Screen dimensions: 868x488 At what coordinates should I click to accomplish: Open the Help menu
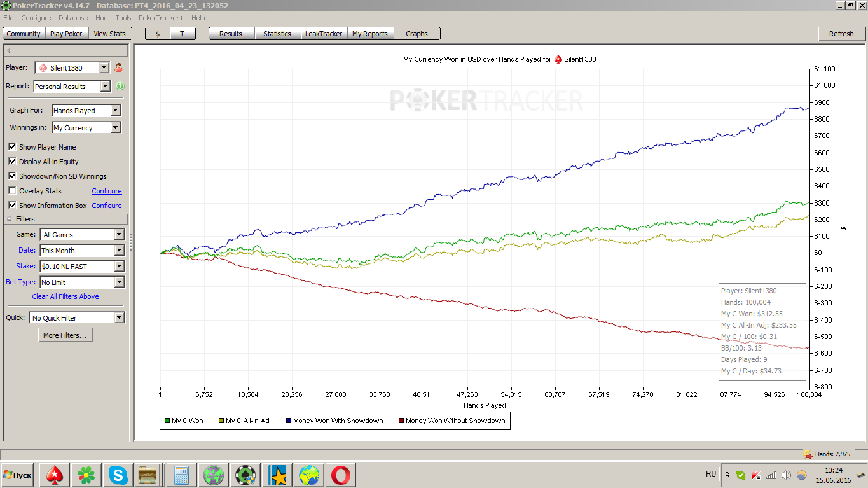pyautogui.click(x=198, y=18)
